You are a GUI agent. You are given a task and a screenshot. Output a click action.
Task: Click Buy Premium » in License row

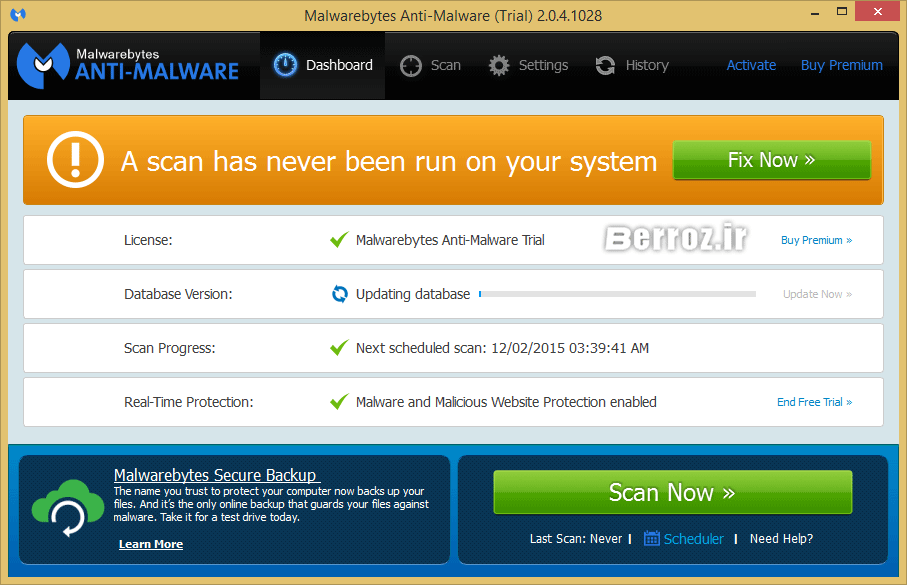[816, 240]
